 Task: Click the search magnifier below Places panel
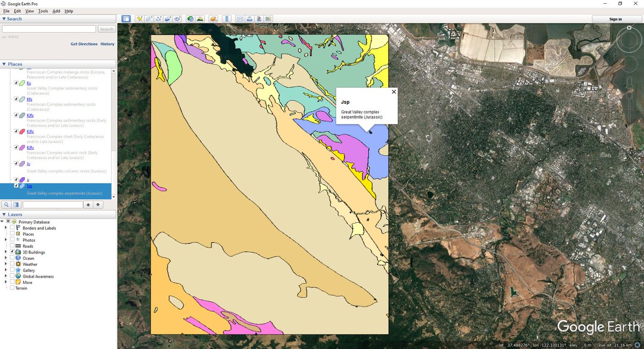[x=6, y=205]
